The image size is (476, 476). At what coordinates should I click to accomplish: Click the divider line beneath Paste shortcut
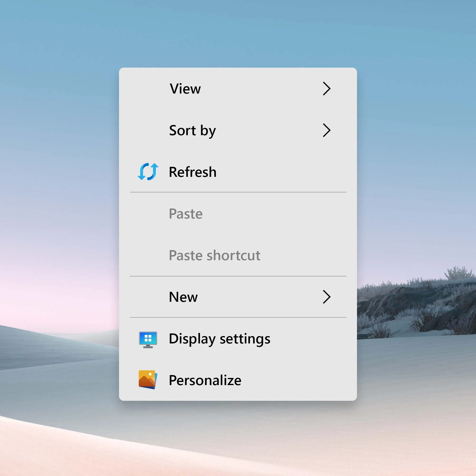pos(238,276)
